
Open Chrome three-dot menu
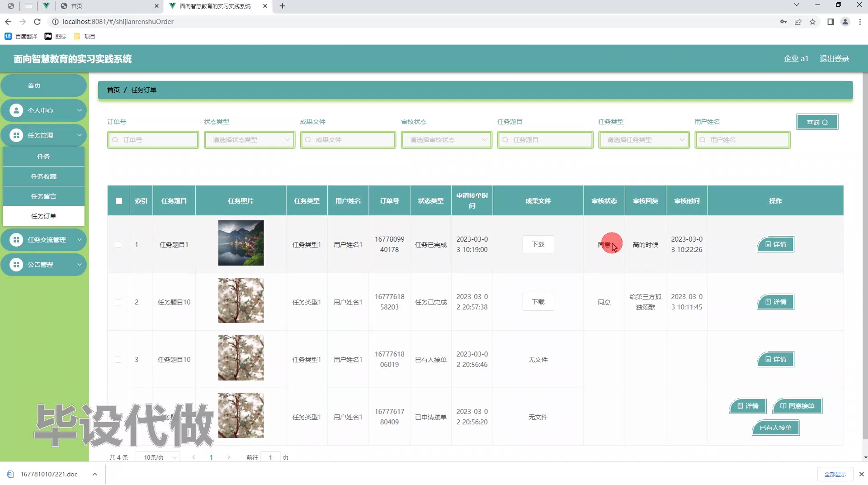click(860, 22)
